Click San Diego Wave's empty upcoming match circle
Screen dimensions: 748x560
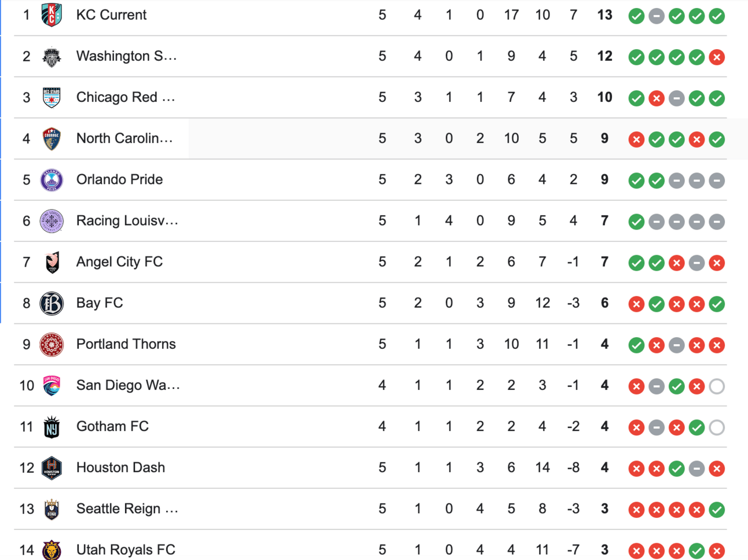coord(717,386)
